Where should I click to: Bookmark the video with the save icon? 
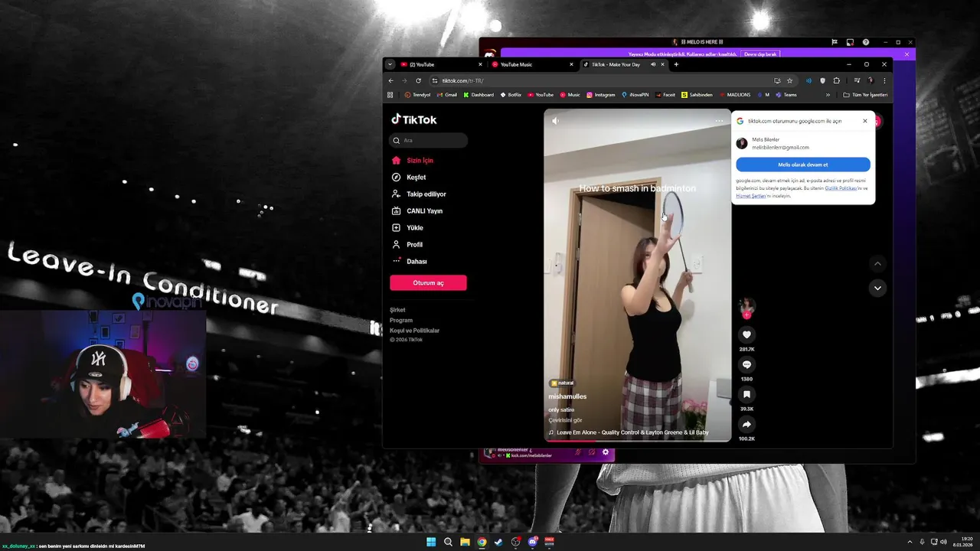click(746, 394)
